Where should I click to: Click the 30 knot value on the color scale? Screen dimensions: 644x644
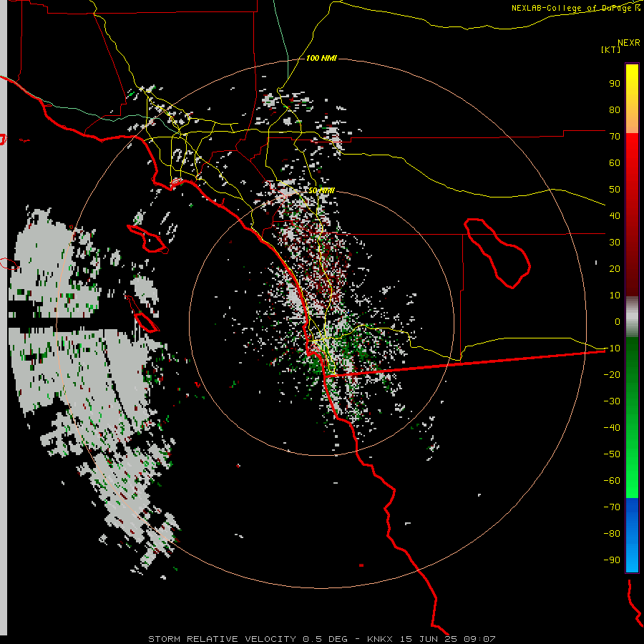[x=615, y=243]
